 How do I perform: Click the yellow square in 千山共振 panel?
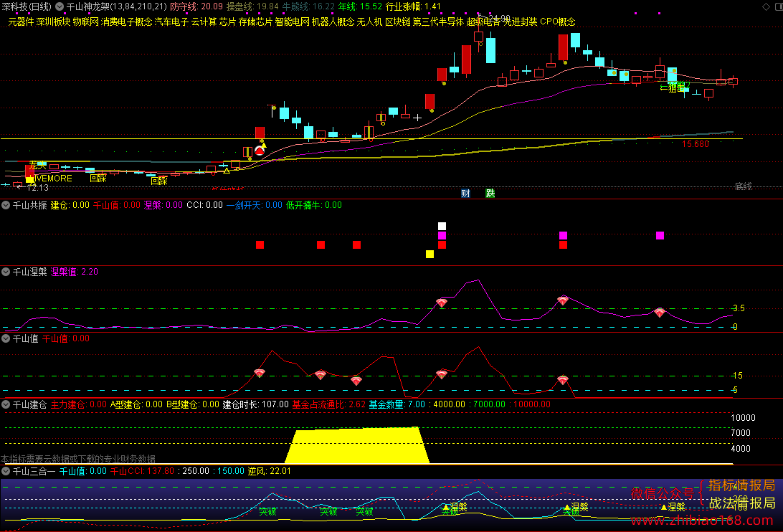(430, 255)
